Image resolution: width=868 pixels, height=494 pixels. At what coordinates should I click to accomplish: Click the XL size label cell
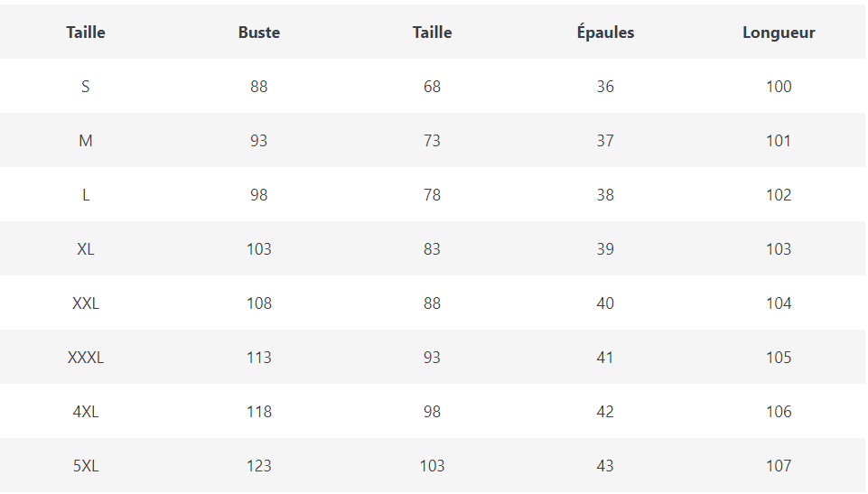coord(86,249)
